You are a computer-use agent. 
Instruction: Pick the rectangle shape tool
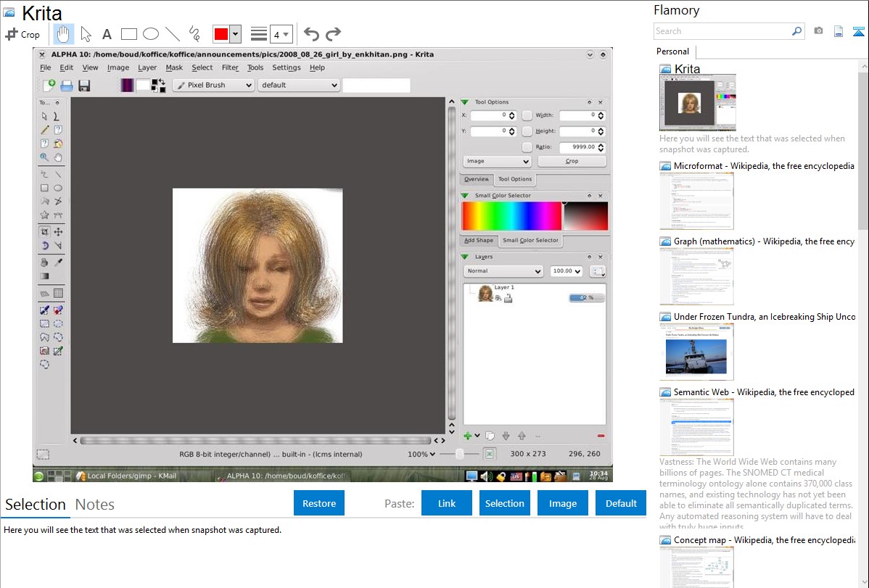[x=129, y=34]
